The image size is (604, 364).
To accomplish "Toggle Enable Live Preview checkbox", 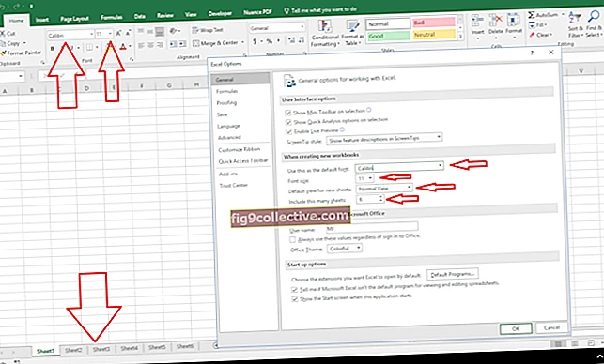I will [x=288, y=131].
